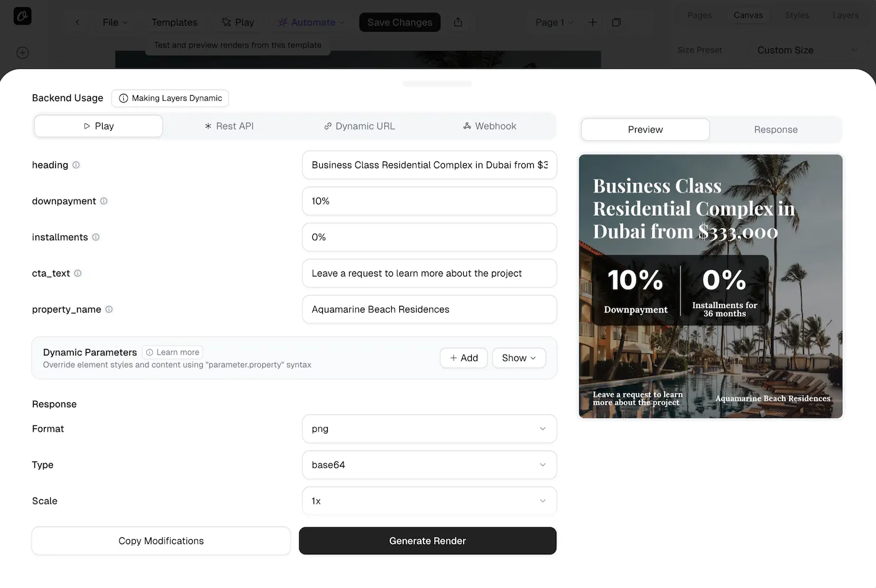The height and width of the screenshot is (588, 876).
Task: Click the back arrow in the toolbar
Action: point(78,22)
